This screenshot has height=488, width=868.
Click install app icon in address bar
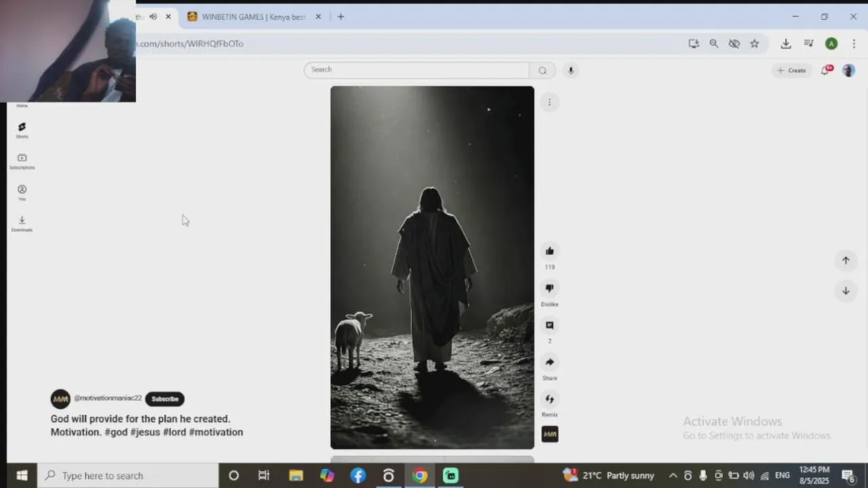pyautogui.click(x=694, y=43)
